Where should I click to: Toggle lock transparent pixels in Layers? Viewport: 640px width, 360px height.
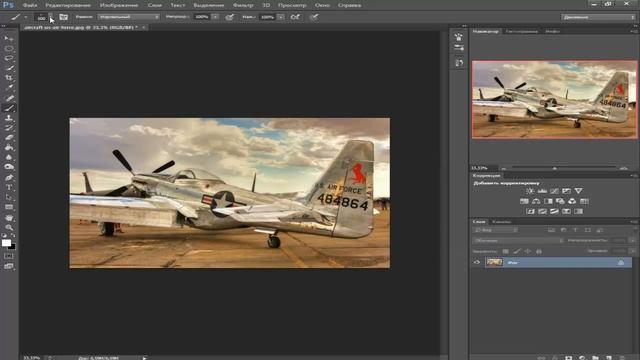(506, 251)
